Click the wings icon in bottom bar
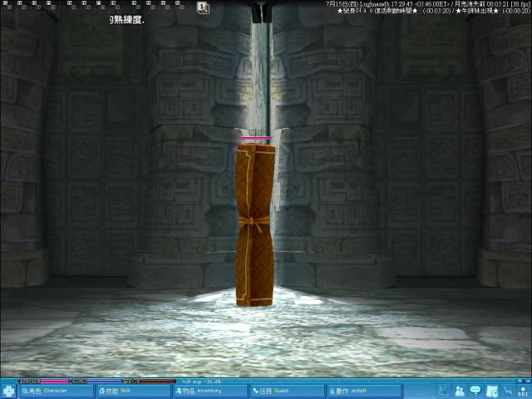Image resolution: width=532 pixels, height=399 pixels. tap(443, 391)
